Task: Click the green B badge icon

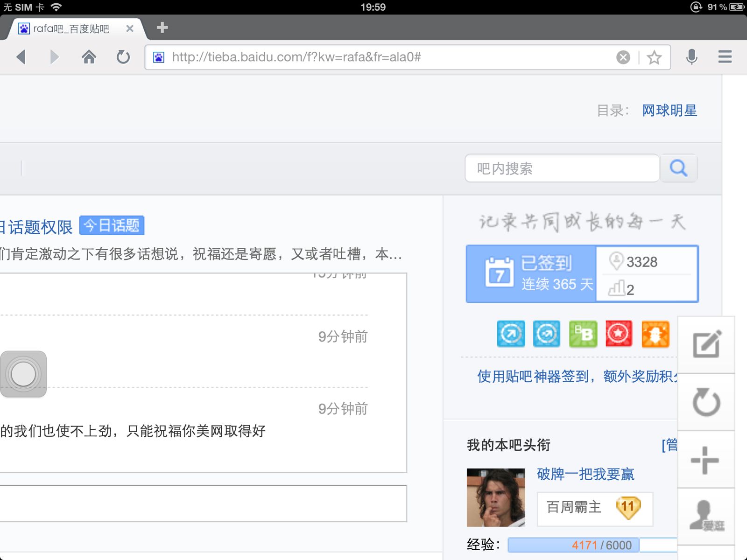Action: tap(583, 334)
